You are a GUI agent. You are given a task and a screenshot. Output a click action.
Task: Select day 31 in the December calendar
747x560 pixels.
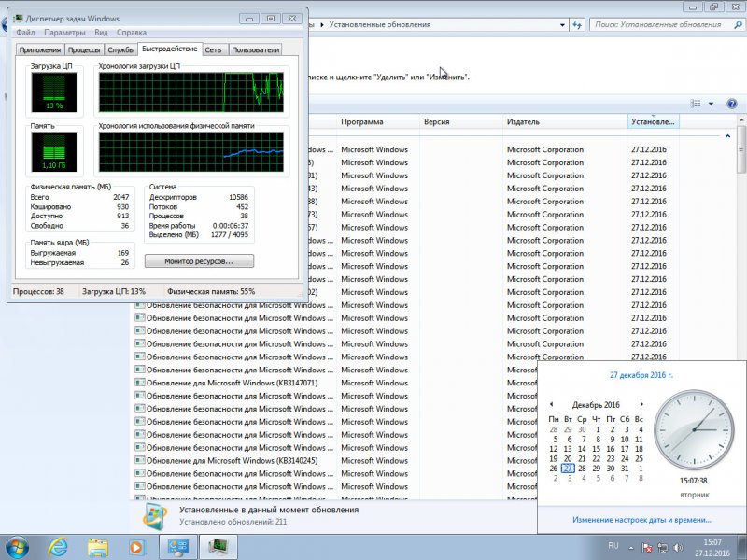pyautogui.click(x=625, y=469)
